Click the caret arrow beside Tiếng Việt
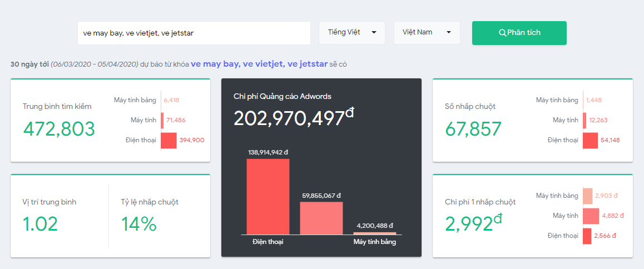This screenshot has width=644, height=269. [x=374, y=33]
